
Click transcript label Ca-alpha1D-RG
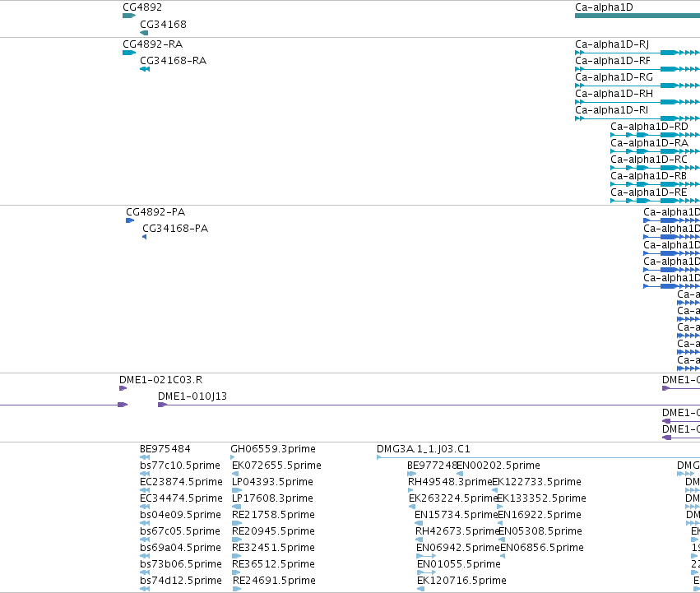tap(614, 77)
